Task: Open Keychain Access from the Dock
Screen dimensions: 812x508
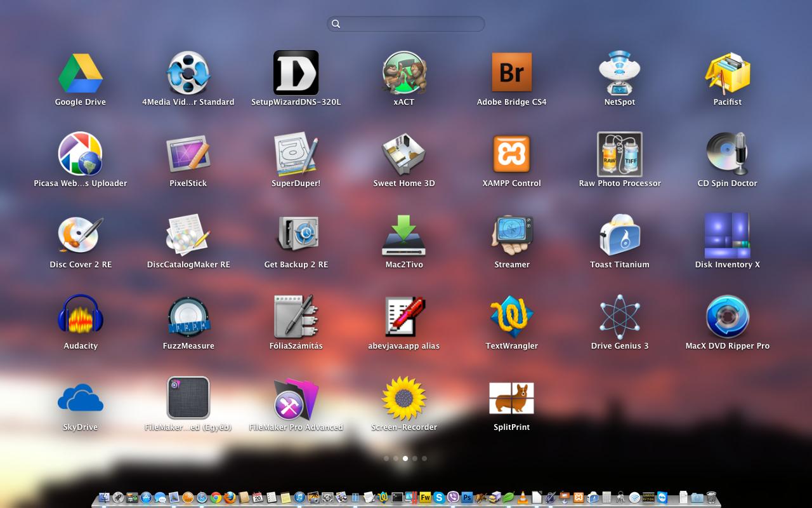Action: point(620,497)
